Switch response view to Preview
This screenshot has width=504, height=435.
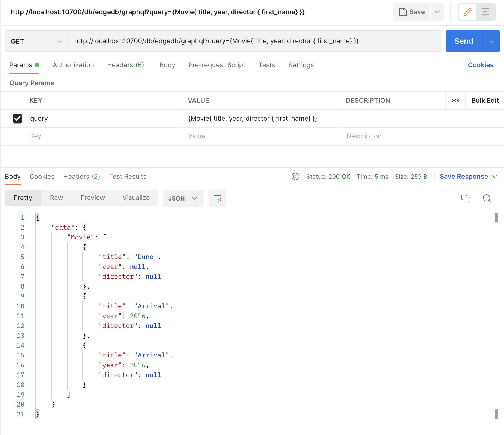(93, 198)
